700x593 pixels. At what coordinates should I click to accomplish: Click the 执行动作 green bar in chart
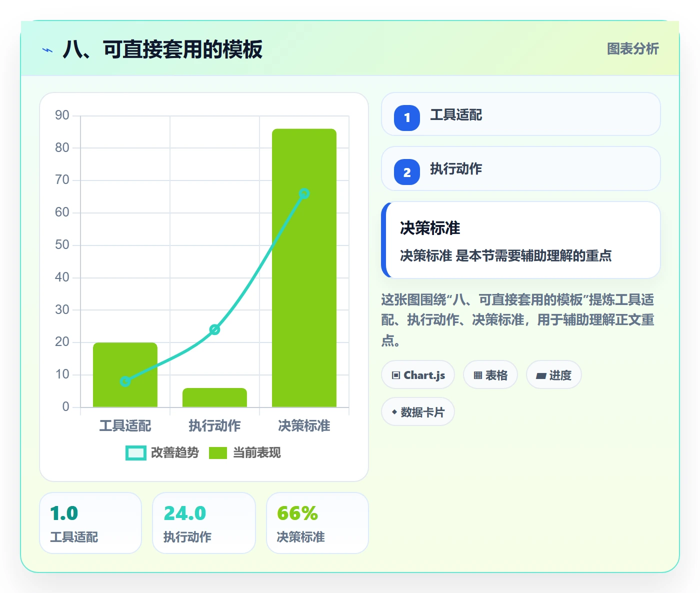click(214, 397)
